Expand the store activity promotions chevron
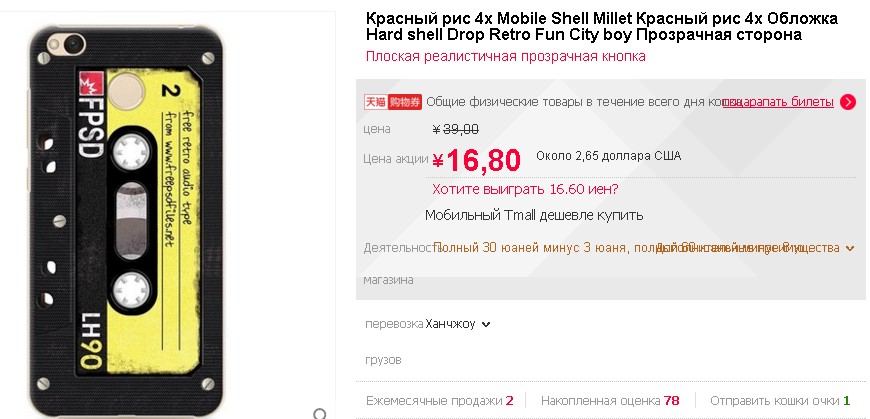 coord(850,248)
